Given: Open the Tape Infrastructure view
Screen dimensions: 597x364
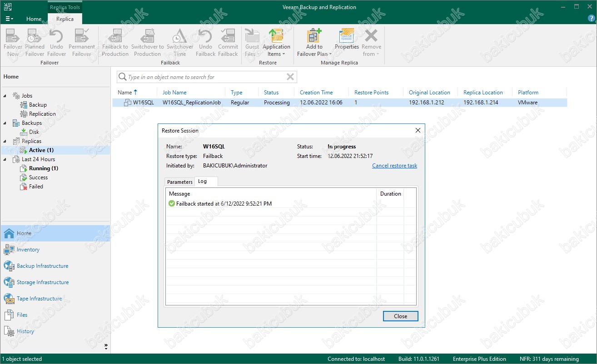Looking at the screenshot, I should [55, 299].
